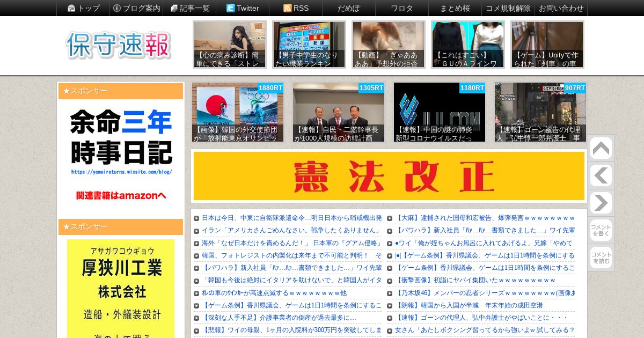This screenshot has height=338, width=644.
Task: Open the ワロタ menu link
Action: click(402, 8)
